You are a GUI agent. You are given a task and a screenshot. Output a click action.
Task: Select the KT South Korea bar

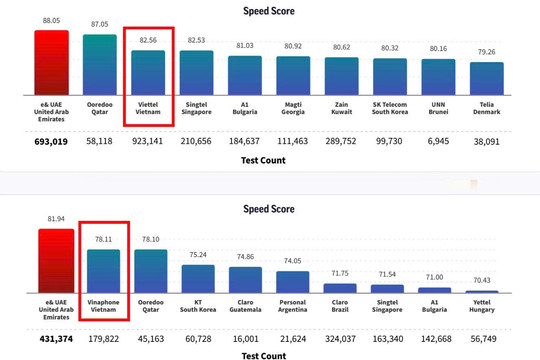coord(198,279)
